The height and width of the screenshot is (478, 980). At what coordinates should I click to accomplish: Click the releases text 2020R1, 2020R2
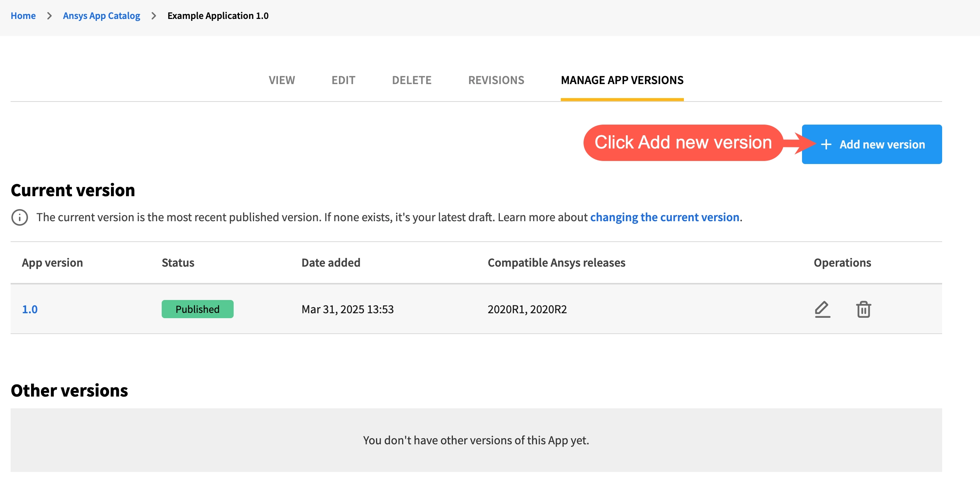click(527, 309)
